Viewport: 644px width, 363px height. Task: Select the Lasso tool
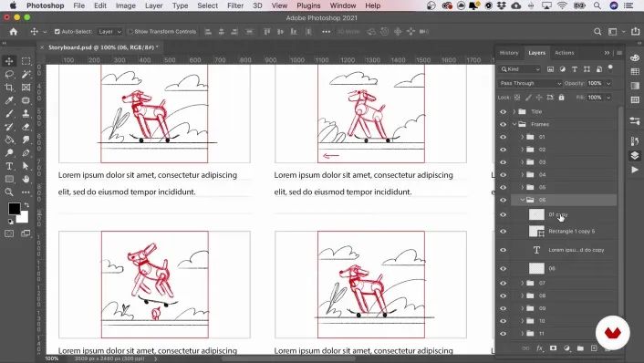[x=9, y=74]
